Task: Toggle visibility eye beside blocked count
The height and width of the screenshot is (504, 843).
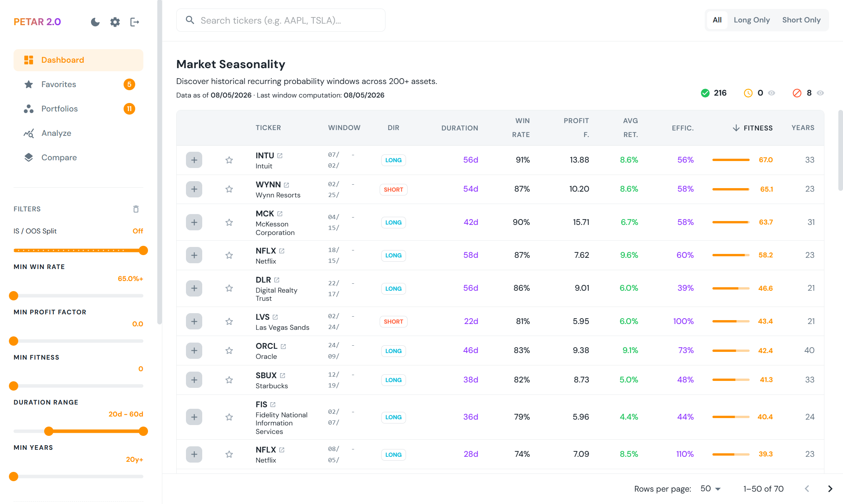Action: coord(820,93)
